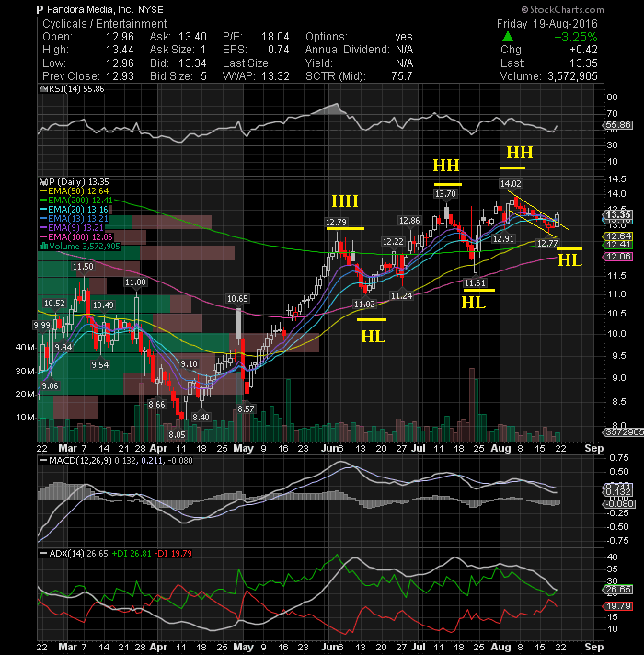Click the 55.86 RSI tag on right axis
This screenshot has height=655, width=644.
pos(618,125)
